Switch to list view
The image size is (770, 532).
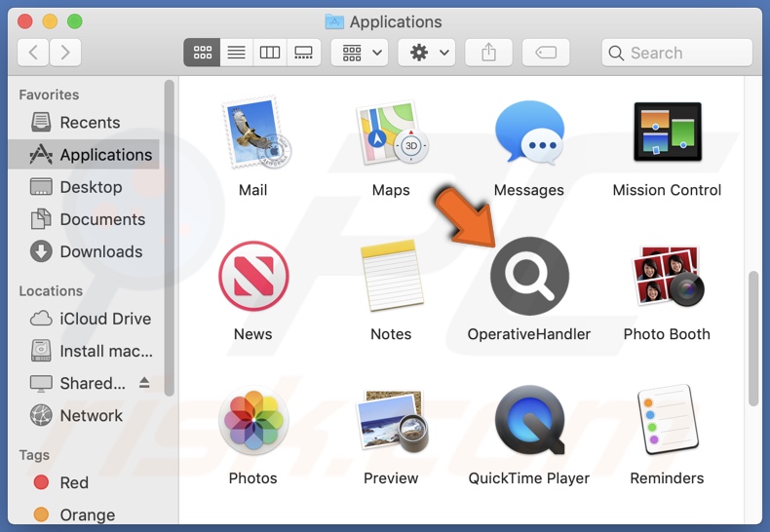click(236, 52)
